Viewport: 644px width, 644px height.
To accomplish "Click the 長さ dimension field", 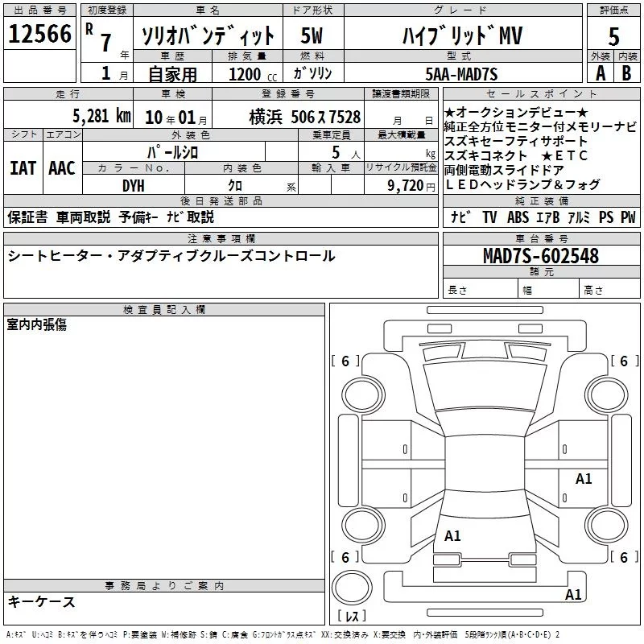I will pos(480,290).
